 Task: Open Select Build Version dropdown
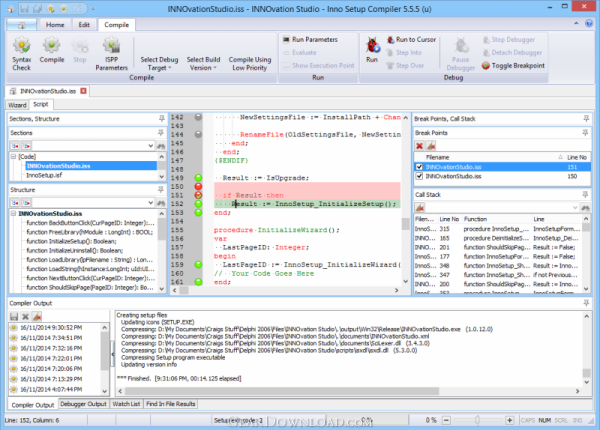203,64
